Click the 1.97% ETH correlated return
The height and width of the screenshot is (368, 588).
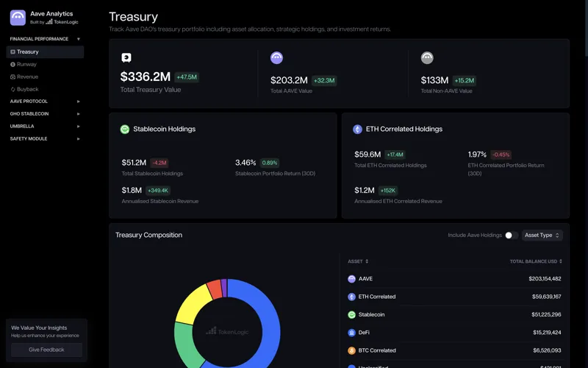[477, 155]
